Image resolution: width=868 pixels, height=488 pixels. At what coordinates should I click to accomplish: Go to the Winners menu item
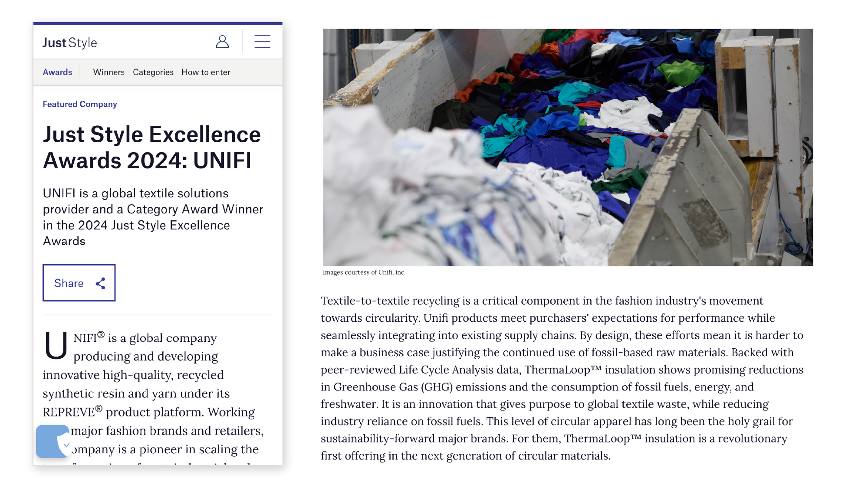click(108, 72)
